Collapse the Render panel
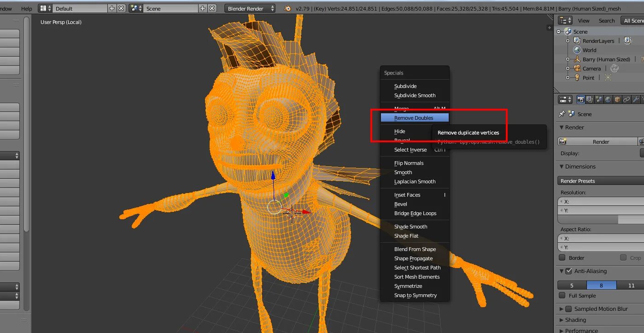Image resolution: width=644 pixels, height=333 pixels. coord(562,128)
